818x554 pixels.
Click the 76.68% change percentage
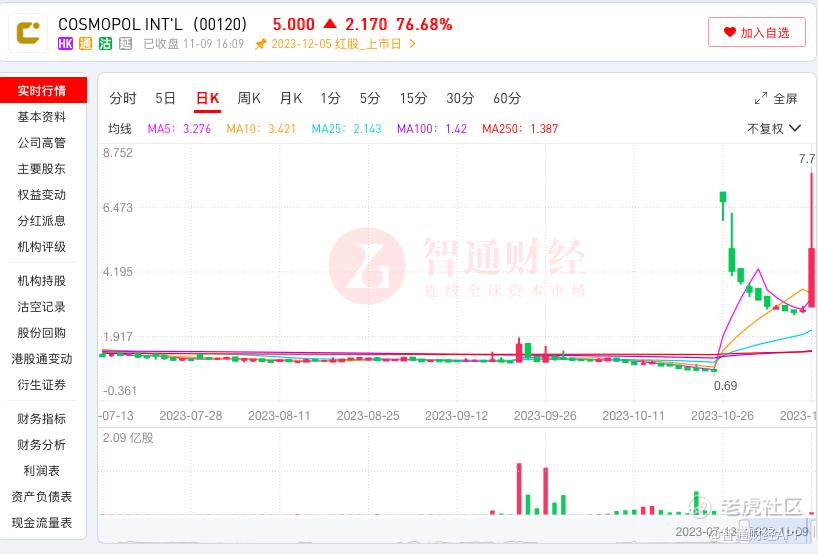click(x=424, y=25)
